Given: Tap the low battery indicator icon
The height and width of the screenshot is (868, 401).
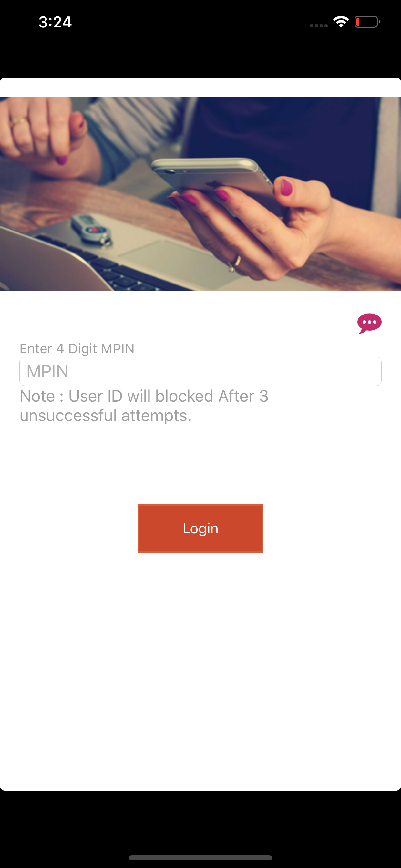Looking at the screenshot, I should pyautogui.click(x=367, y=22).
